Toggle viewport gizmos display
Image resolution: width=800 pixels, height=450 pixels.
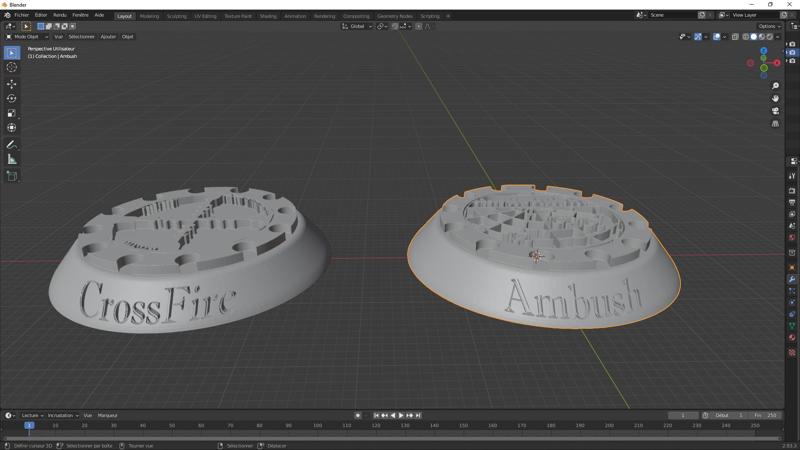click(x=698, y=37)
